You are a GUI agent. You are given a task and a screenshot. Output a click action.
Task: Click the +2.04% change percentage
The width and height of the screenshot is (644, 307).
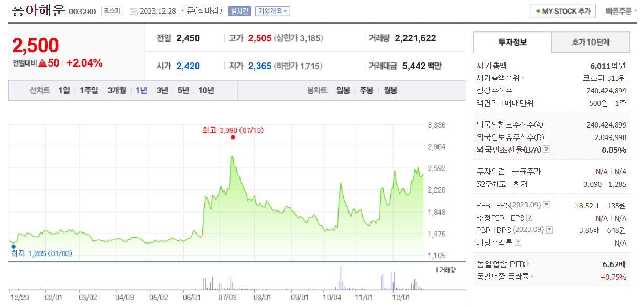click(84, 63)
